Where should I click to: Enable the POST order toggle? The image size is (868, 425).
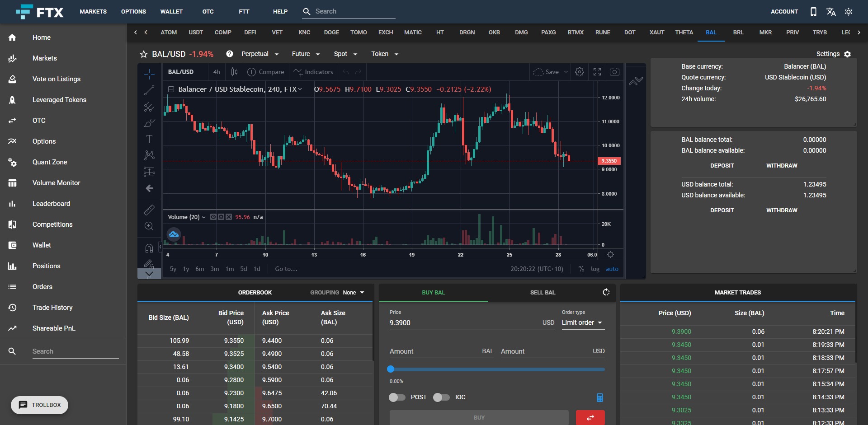[397, 397]
